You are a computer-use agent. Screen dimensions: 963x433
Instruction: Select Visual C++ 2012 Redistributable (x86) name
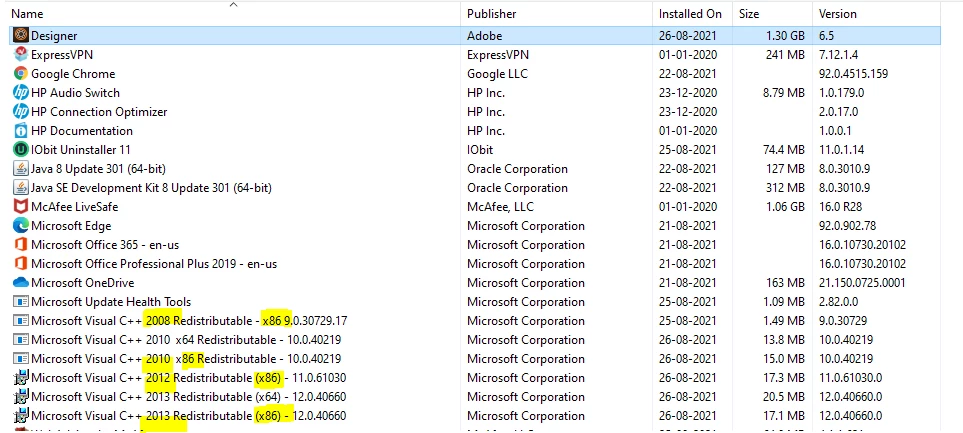tap(189, 378)
